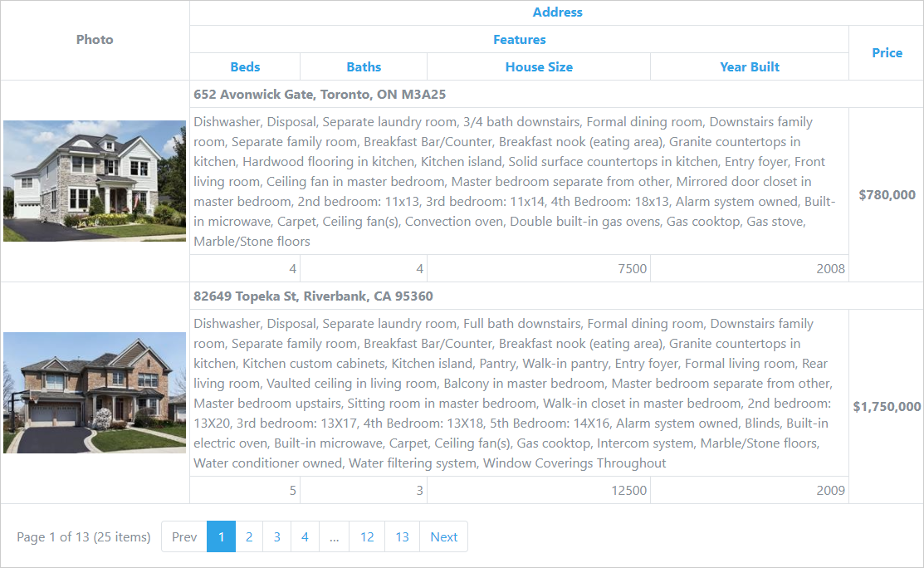This screenshot has width=924, height=568.
Task: Click the Prev pager button
Action: click(184, 536)
